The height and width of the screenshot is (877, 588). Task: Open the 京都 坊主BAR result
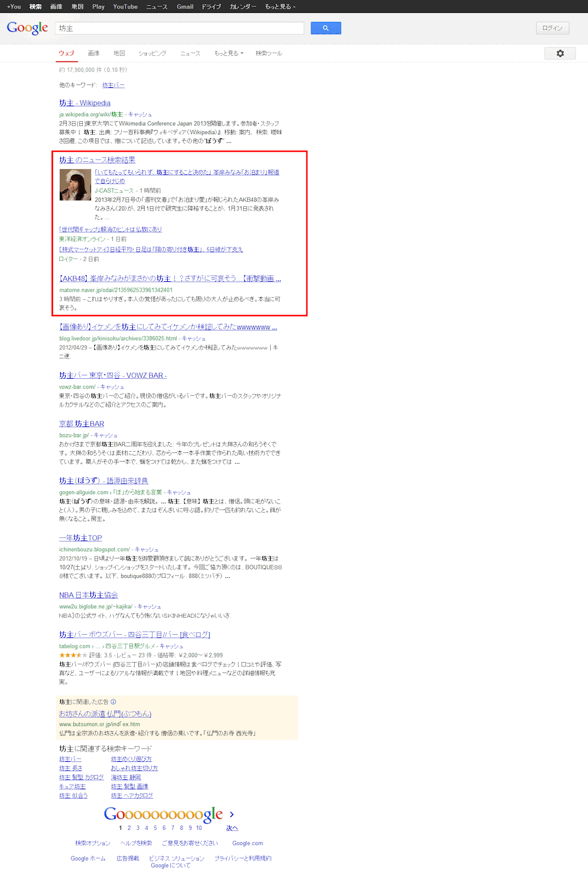[82, 424]
